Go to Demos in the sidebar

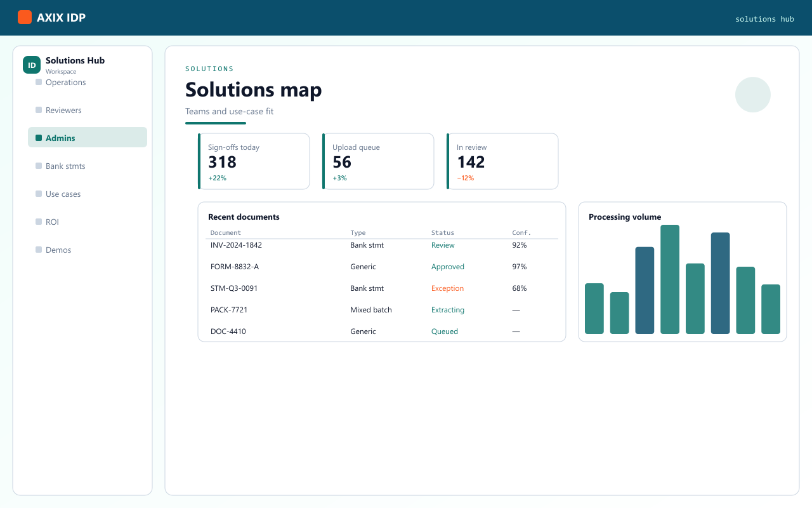tap(88, 250)
